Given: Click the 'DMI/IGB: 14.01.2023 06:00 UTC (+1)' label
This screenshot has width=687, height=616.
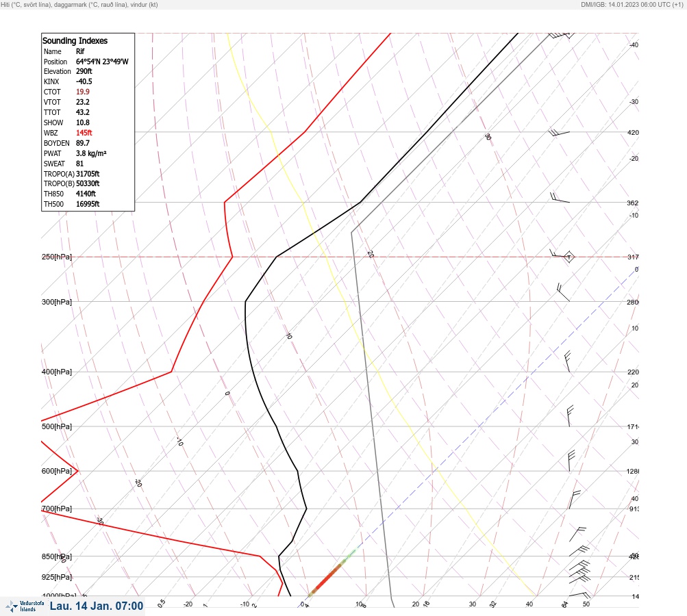Looking at the screenshot, I should click(x=632, y=4).
